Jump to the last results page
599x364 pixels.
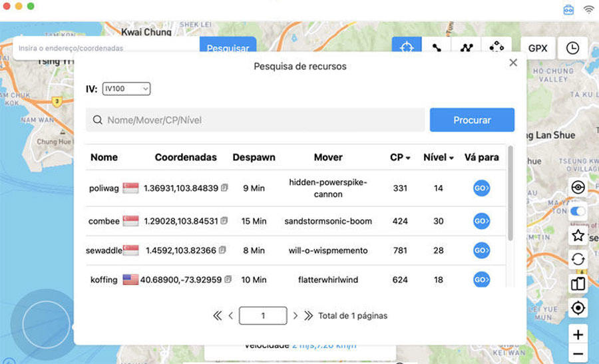[308, 315]
